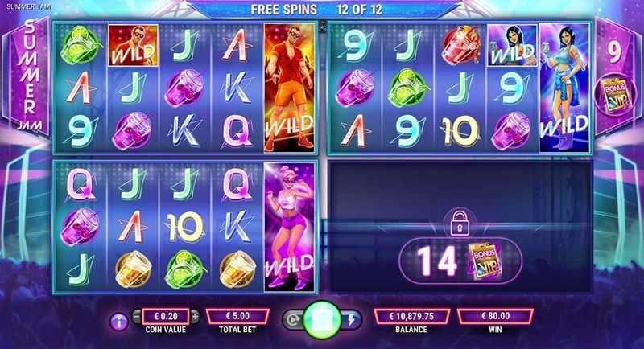The width and height of the screenshot is (644, 349).
Task: Click the €80.00 win display
Action: tap(495, 316)
